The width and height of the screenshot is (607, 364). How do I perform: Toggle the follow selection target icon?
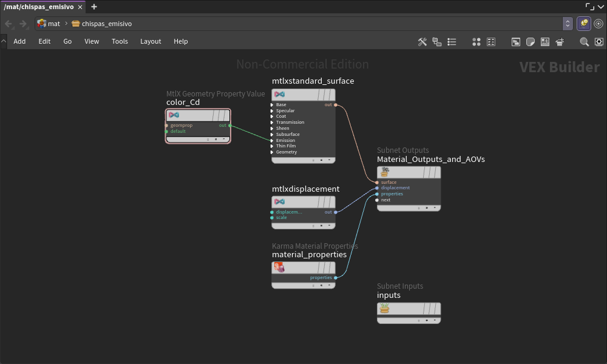coord(599,24)
